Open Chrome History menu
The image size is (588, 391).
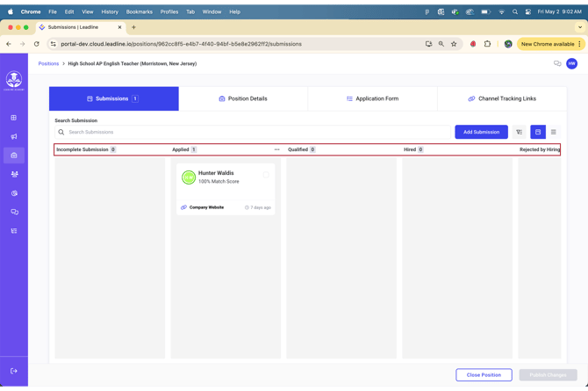tap(110, 12)
